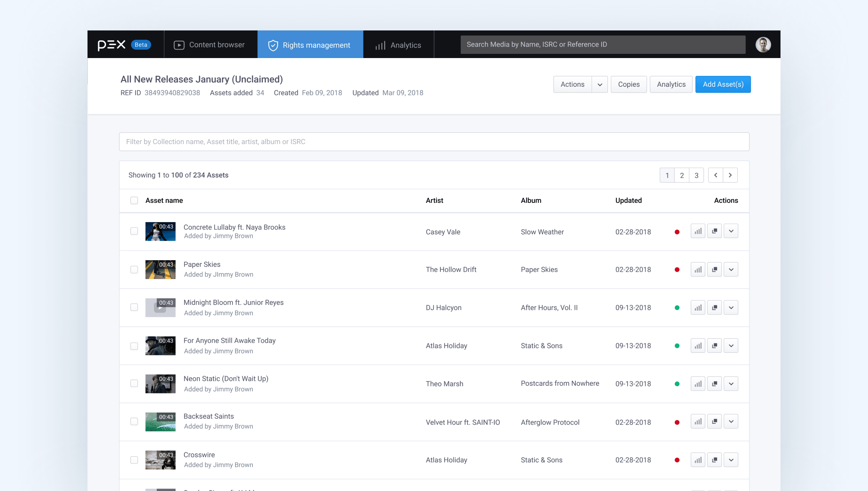Open copies for Crosswire row
This screenshot has height=491, width=868.
click(x=714, y=460)
